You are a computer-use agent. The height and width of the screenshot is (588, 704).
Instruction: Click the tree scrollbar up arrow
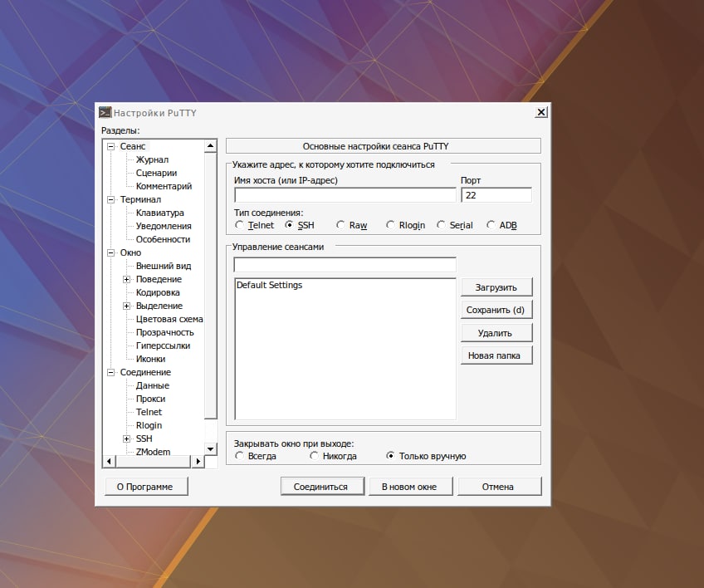pos(210,146)
